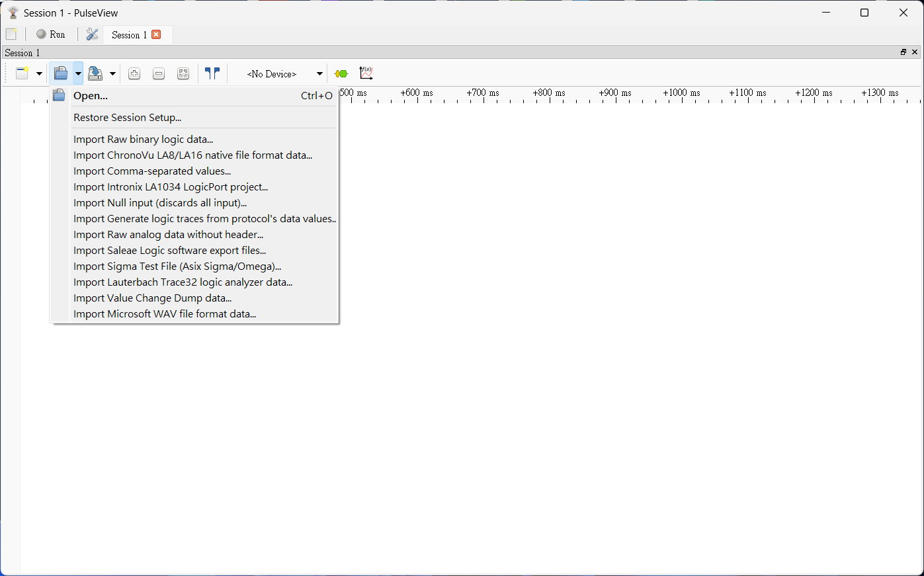Select Import Raw binary logic data...
This screenshot has width=924, height=576.
coord(194,140)
